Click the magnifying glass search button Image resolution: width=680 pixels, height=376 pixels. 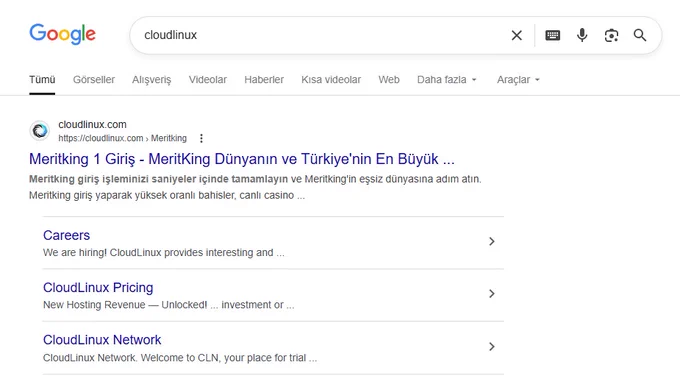[x=640, y=35]
